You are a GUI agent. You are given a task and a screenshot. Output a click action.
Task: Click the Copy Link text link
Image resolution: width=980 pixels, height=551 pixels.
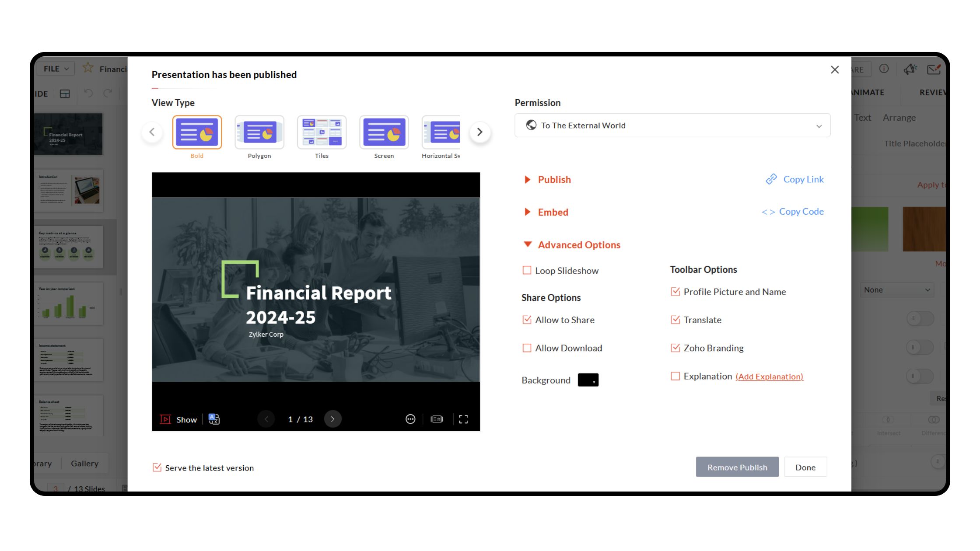(x=803, y=179)
